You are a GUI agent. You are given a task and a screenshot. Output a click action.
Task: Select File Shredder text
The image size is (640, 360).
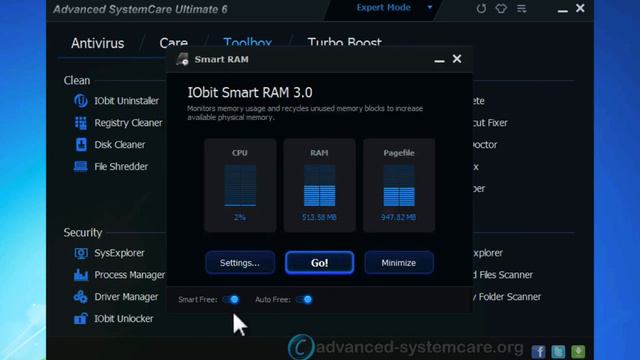click(x=121, y=167)
